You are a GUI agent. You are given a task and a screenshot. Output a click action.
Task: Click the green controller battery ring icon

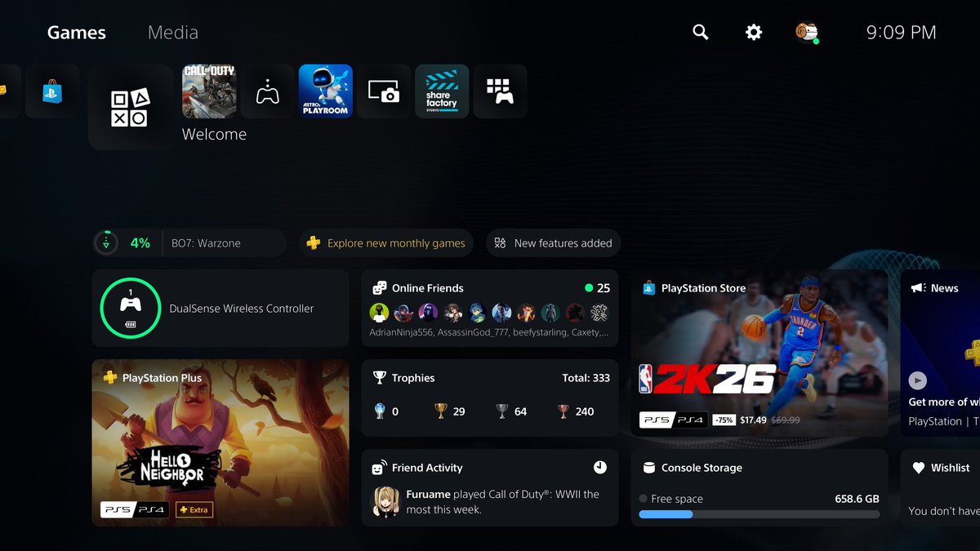click(130, 309)
